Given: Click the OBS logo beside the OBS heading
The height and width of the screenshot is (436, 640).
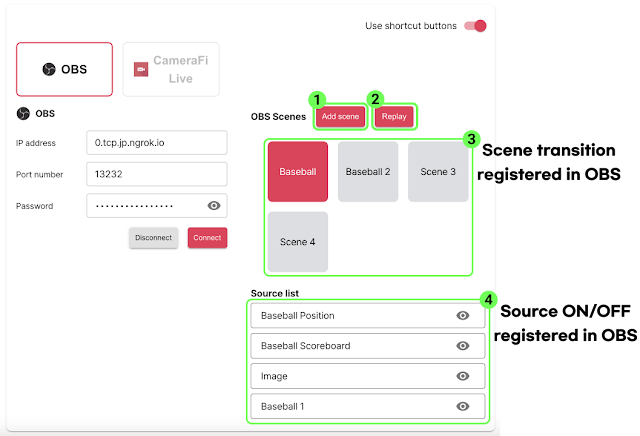Looking at the screenshot, I should (x=23, y=113).
